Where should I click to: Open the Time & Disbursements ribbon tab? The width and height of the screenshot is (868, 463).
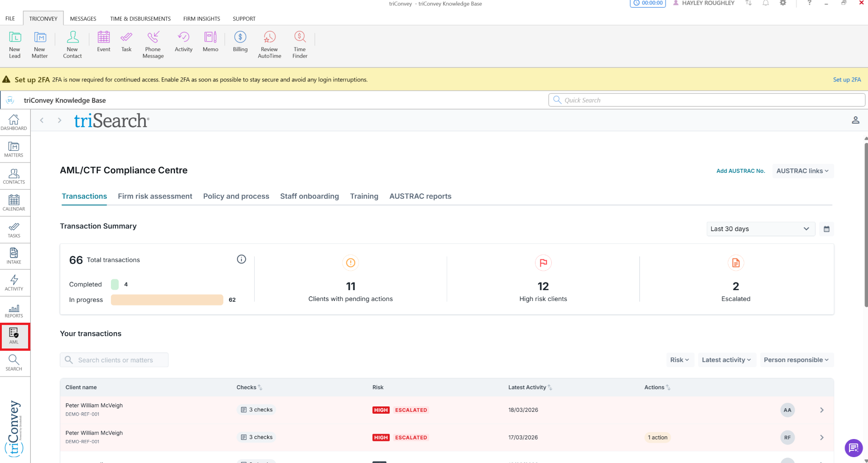pos(140,19)
